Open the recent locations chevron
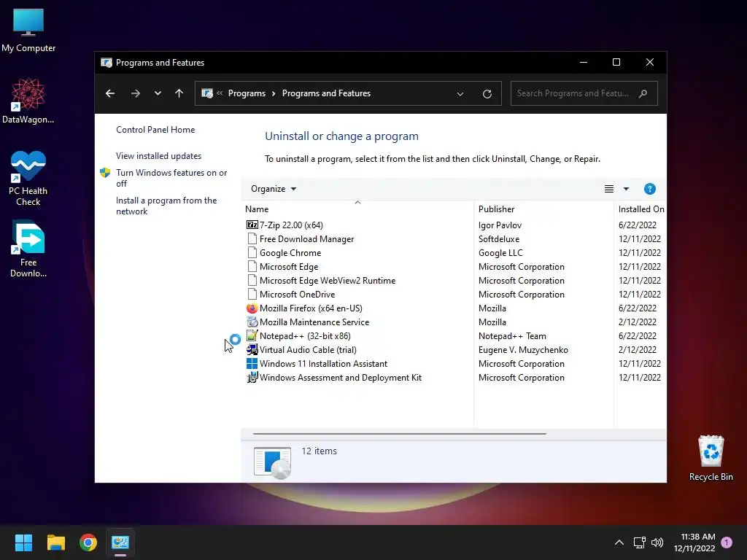The height and width of the screenshot is (560, 747). tap(158, 93)
